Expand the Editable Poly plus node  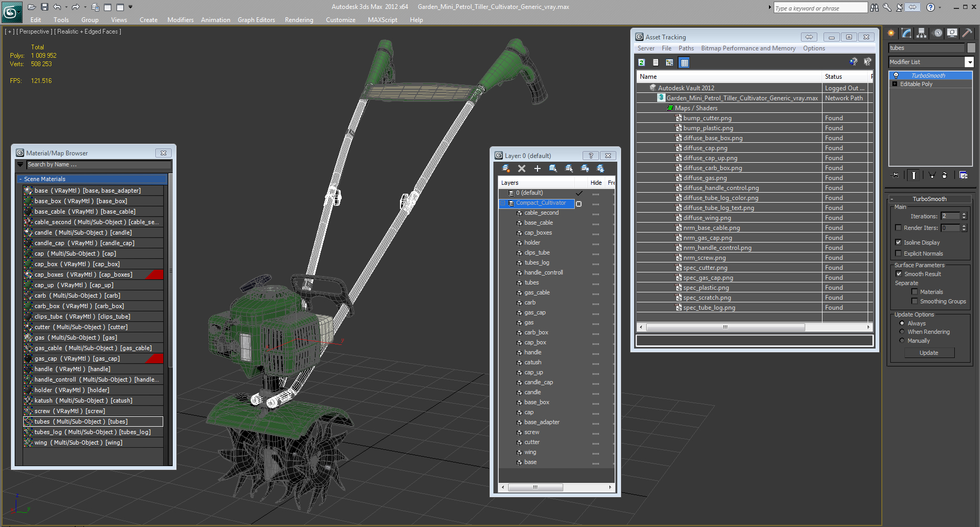pos(895,84)
